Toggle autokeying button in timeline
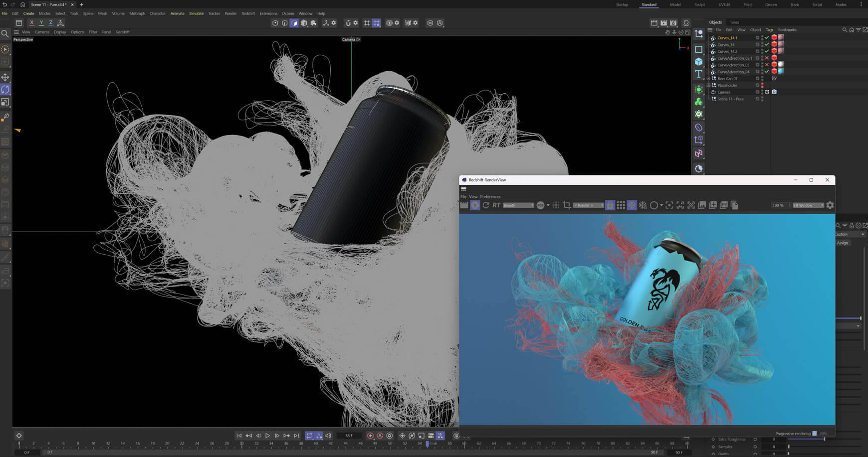Screen dimensions: 868x457 [x=380, y=436]
